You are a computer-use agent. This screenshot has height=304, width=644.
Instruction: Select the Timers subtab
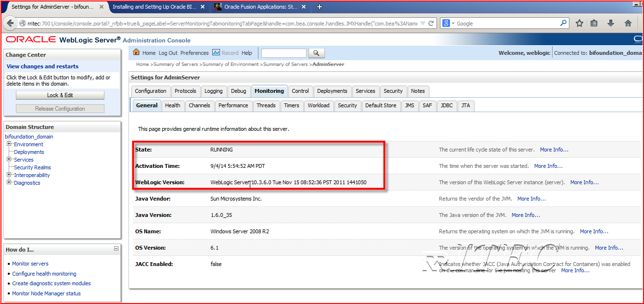291,105
